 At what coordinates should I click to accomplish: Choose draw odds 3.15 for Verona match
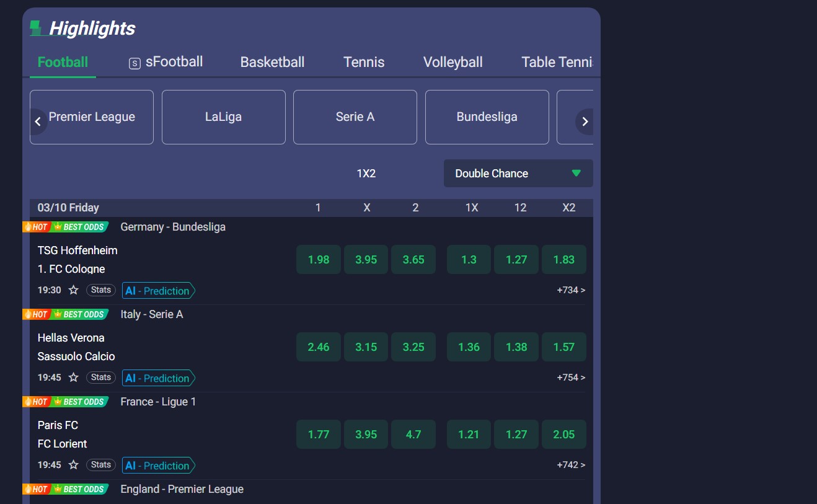tap(366, 347)
